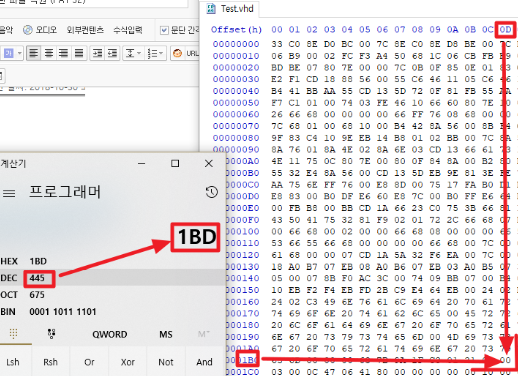Click column header 0A in hex editor
Screen dimensions: 518x376
point(452,30)
